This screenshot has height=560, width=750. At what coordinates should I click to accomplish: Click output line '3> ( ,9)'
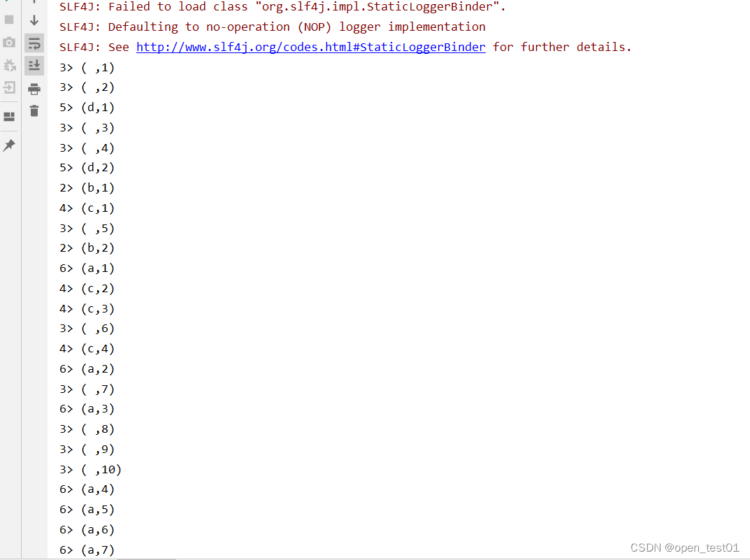[87, 449]
